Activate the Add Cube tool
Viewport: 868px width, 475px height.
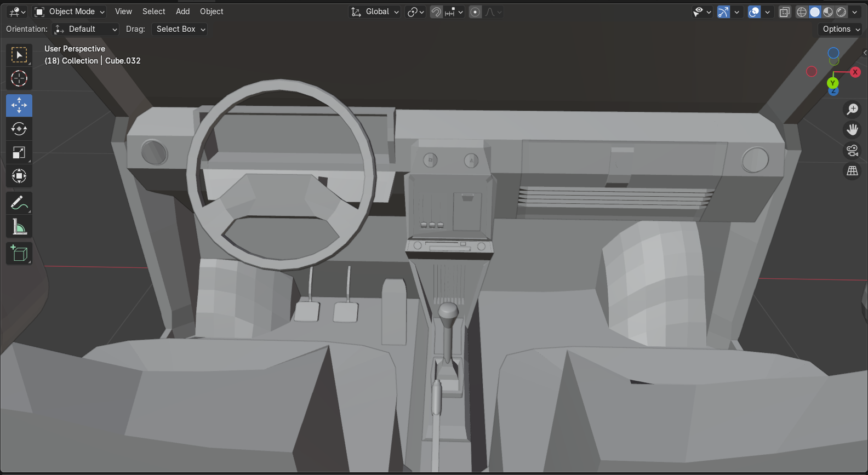tap(19, 254)
